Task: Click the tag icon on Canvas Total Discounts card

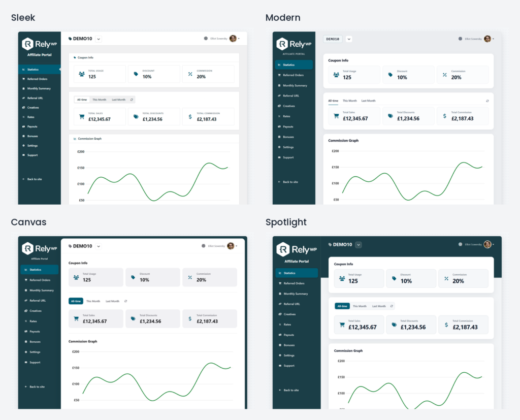Action: 133,319
